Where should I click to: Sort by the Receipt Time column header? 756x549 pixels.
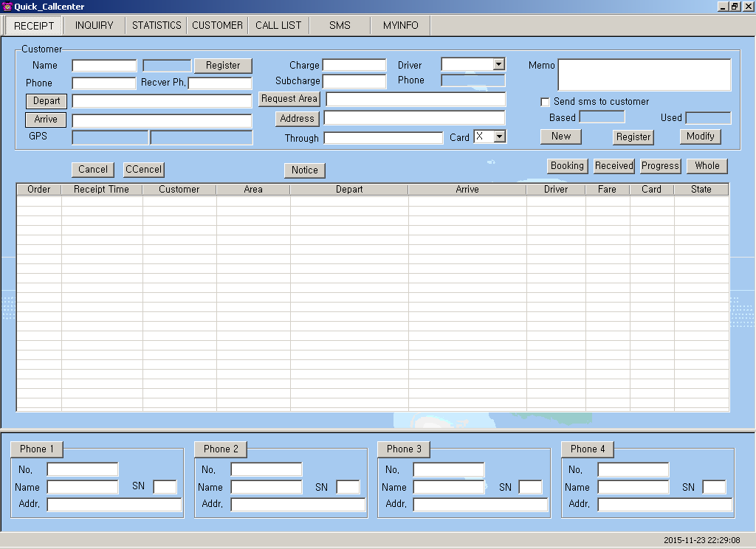point(101,190)
